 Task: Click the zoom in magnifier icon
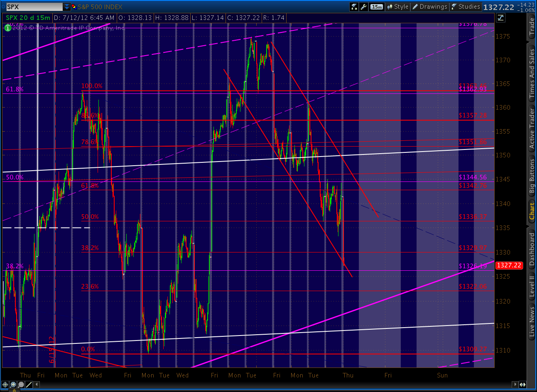click(13, 385)
